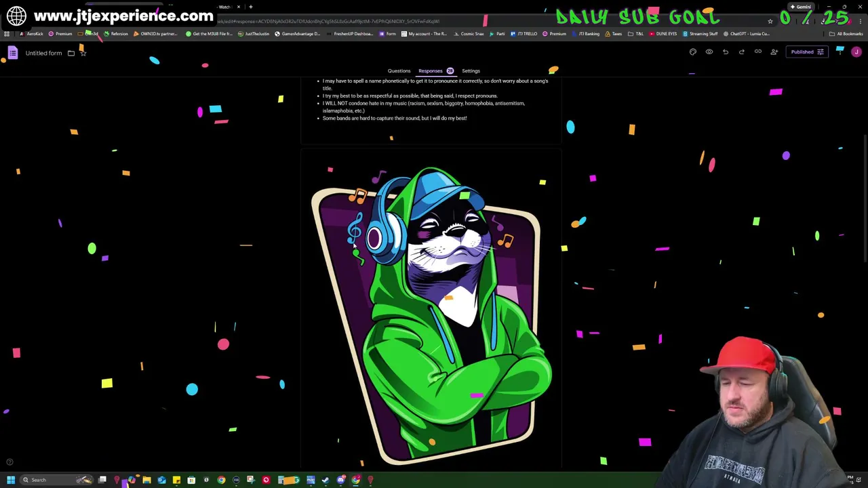Open Chrome apps grid icon
Viewport: 868px width, 488px height.
(7, 34)
